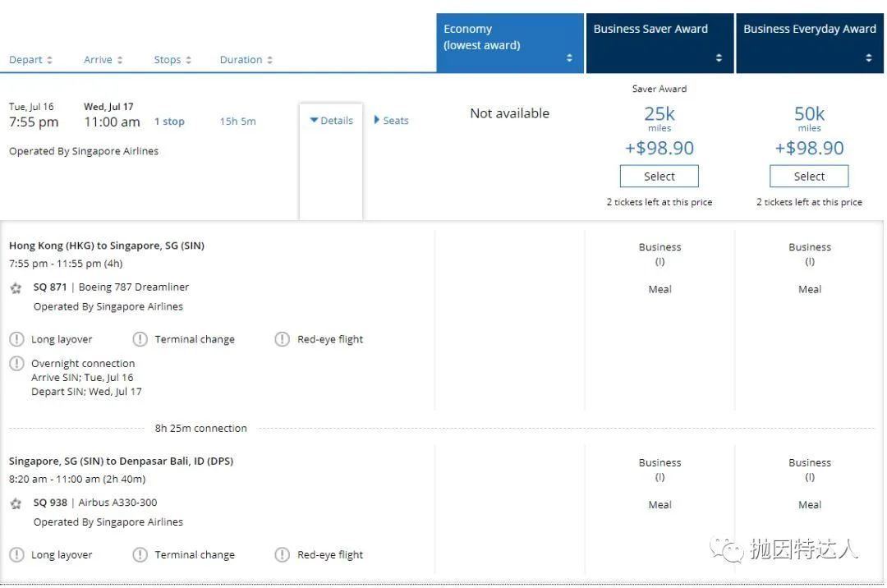Click the Depart SIN: Wed, Jul 17 text
This screenshot has width=887, height=588.
tap(86, 392)
